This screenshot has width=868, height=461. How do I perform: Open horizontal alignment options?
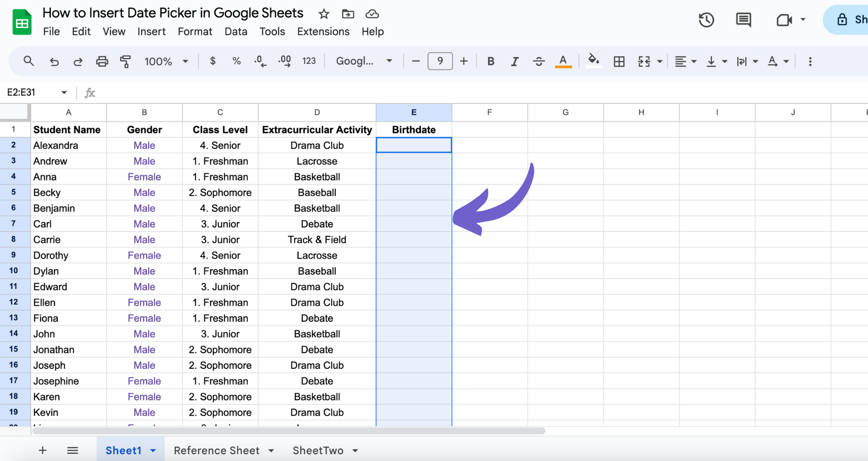[684, 61]
